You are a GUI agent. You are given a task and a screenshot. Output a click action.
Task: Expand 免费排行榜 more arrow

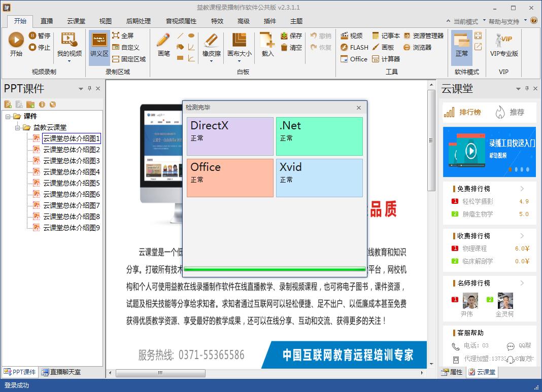coord(522,189)
